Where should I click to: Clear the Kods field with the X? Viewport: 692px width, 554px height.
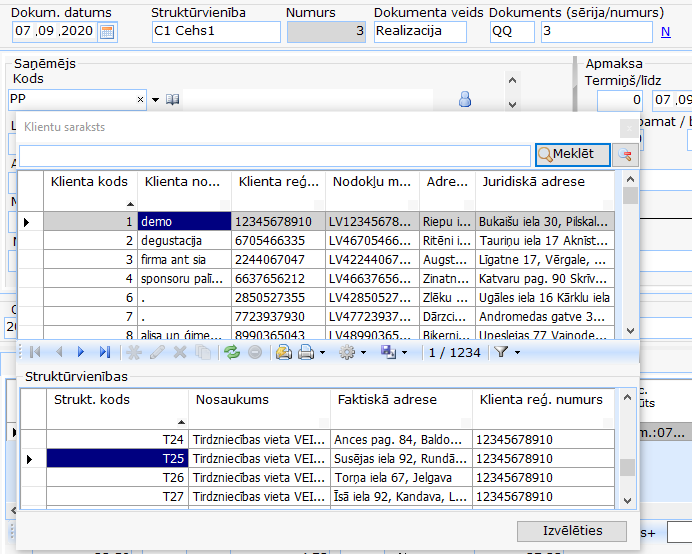(140, 100)
